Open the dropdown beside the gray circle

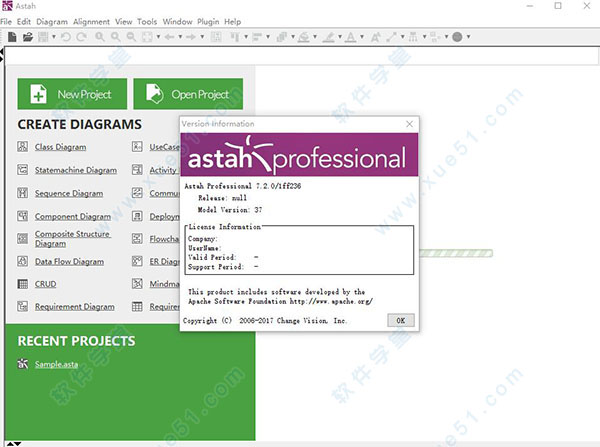point(470,37)
